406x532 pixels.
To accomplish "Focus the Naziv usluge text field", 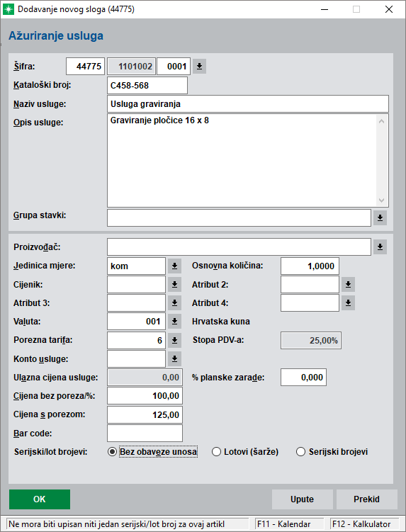I will point(248,104).
